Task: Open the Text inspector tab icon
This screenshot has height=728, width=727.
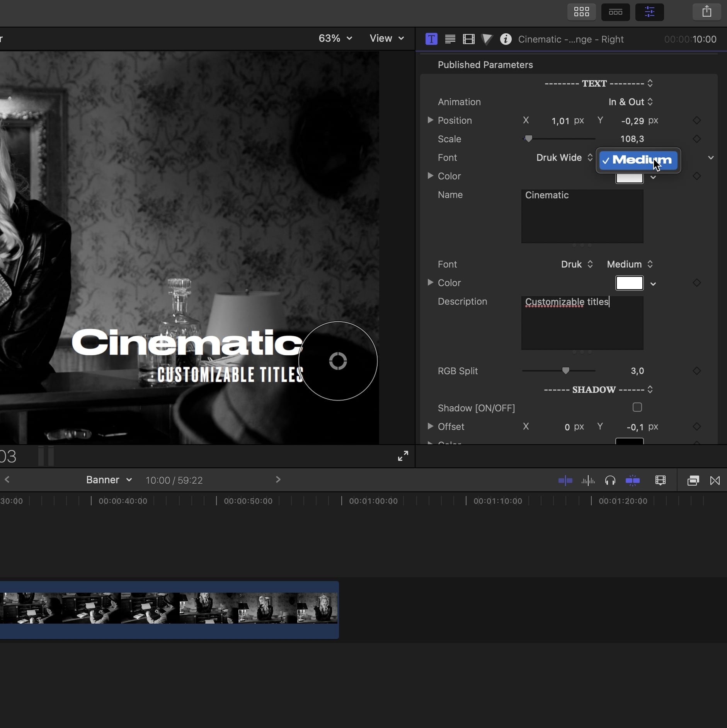Action: click(450, 39)
